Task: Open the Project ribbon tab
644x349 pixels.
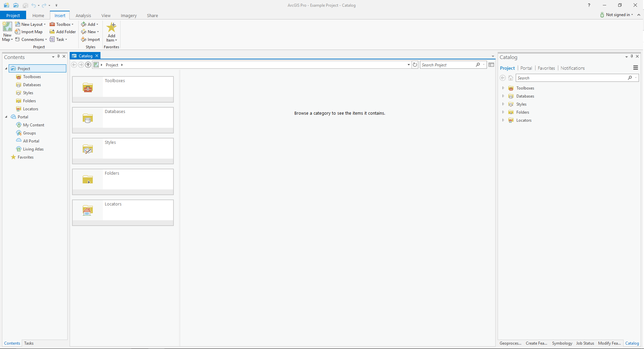Action: point(13,15)
